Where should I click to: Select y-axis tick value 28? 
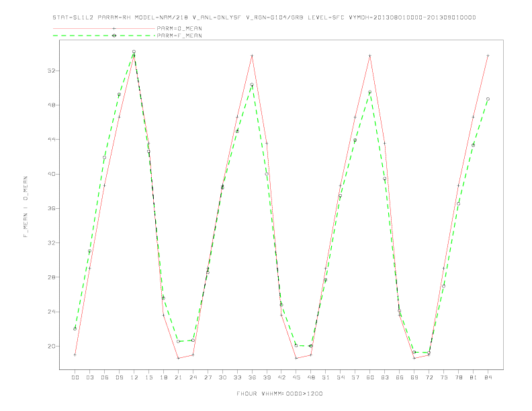coord(52,277)
